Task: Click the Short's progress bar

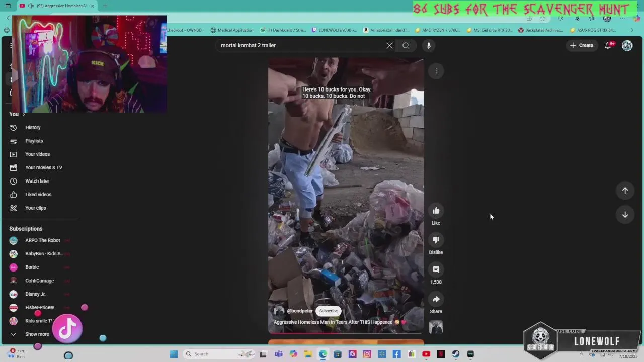Action: point(346,332)
